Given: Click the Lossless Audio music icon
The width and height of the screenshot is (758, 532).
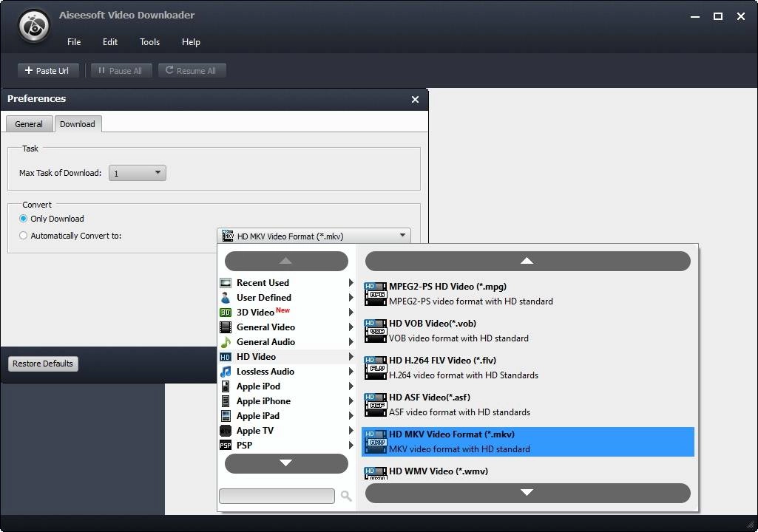Looking at the screenshot, I should point(226,372).
